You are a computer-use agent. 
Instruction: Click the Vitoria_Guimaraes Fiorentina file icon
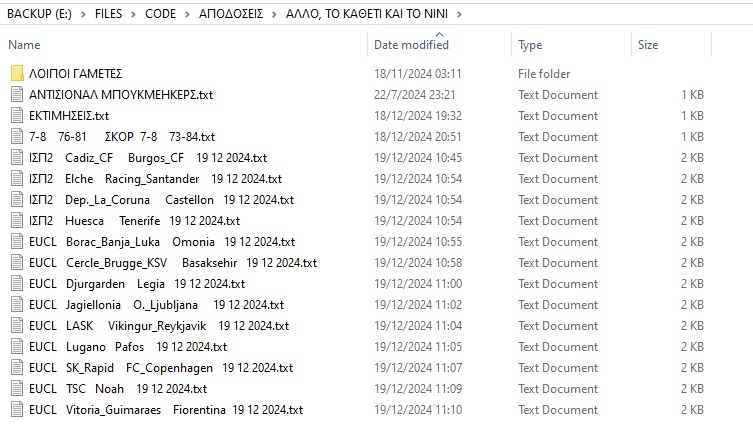[x=16, y=410]
